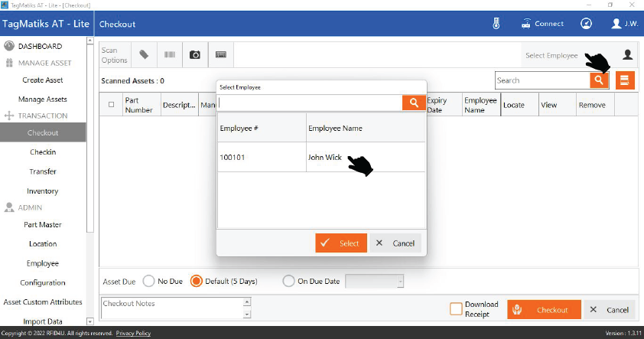Image resolution: width=644 pixels, height=339 pixels.
Task: Tick the select-all checkbox in table header
Action: (112, 105)
